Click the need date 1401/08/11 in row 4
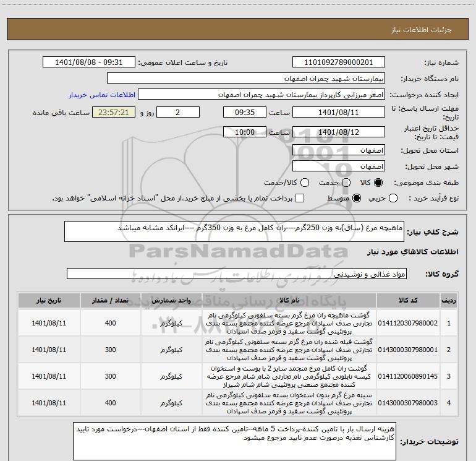The image size is (476, 461). 49,403
